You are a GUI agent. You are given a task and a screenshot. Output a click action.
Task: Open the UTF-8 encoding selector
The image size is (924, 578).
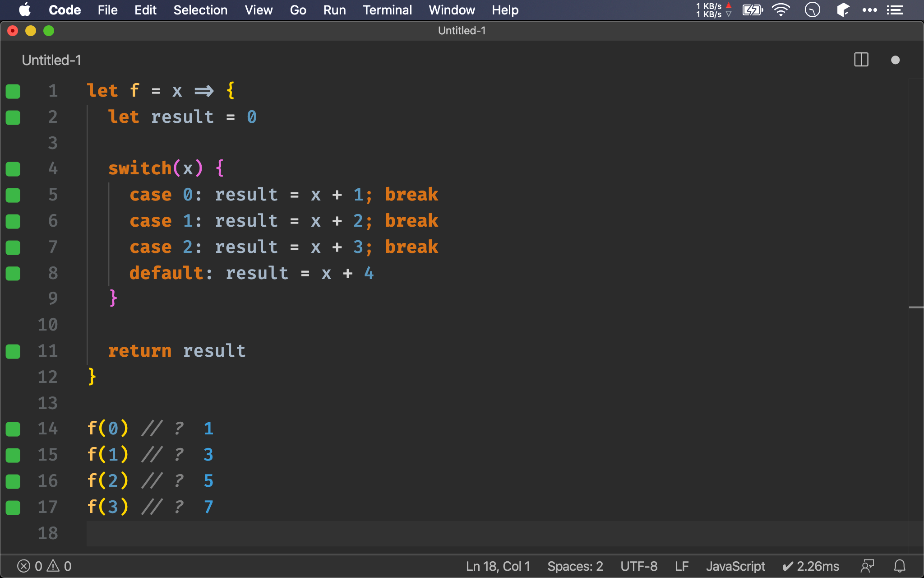(639, 566)
